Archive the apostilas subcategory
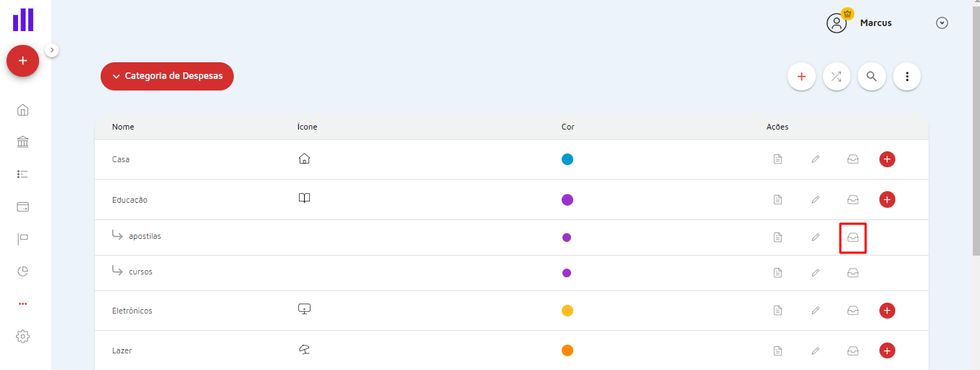Screen dimensions: 980x370 point(853,237)
